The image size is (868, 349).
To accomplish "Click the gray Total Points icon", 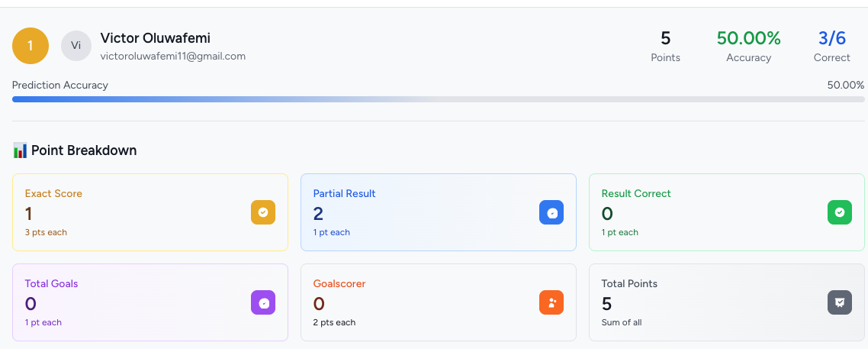I will [x=840, y=302].
